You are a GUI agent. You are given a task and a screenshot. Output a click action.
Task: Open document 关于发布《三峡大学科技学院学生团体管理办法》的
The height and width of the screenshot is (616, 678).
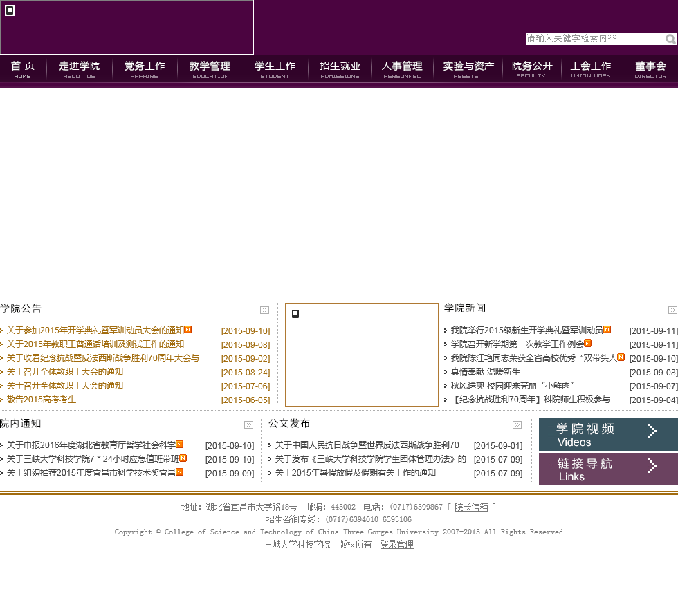point(371,459)
